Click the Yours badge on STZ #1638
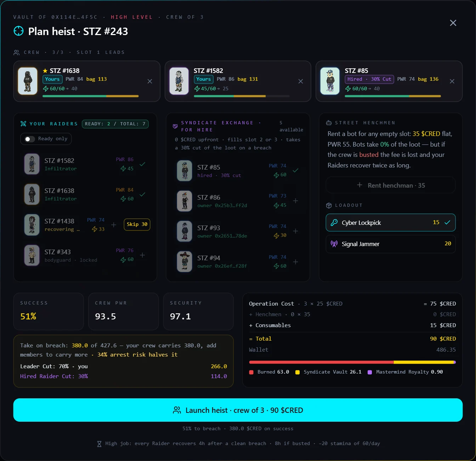Screen dimensions: 476x461 coord(52,79)
